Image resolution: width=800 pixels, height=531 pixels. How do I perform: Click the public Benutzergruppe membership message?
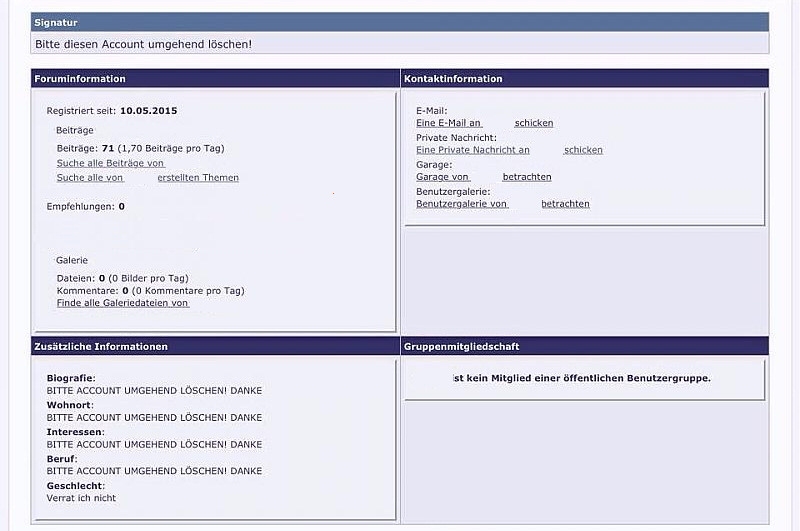click(581, 379)
